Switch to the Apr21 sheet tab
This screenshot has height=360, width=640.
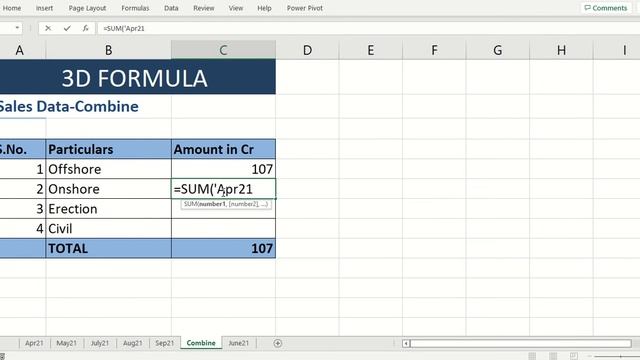[x=34, y=343]
